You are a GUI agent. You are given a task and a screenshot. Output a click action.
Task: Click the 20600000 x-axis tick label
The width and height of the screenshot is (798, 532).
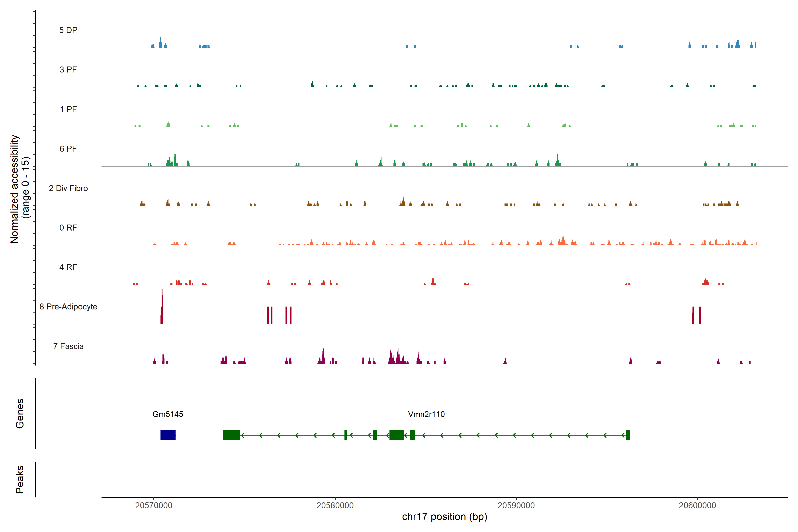[697, 506]
